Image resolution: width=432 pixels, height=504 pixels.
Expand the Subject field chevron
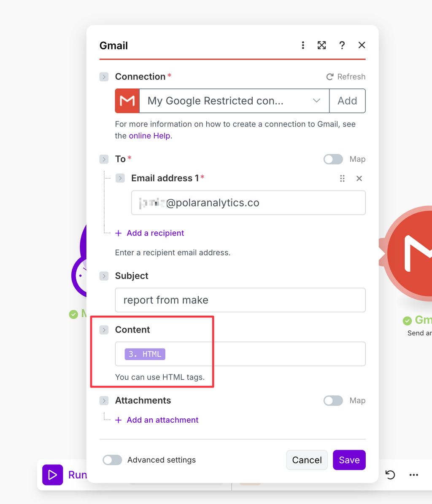click(104, 276)
